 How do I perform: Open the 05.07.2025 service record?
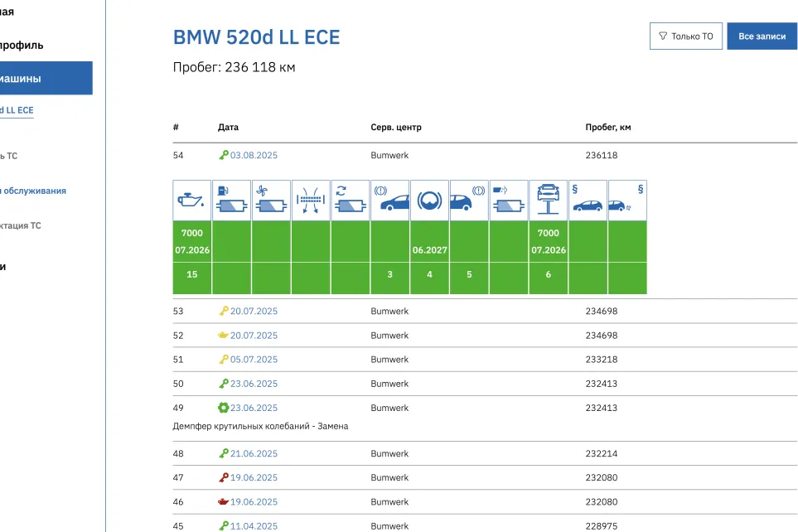point(254,360)
